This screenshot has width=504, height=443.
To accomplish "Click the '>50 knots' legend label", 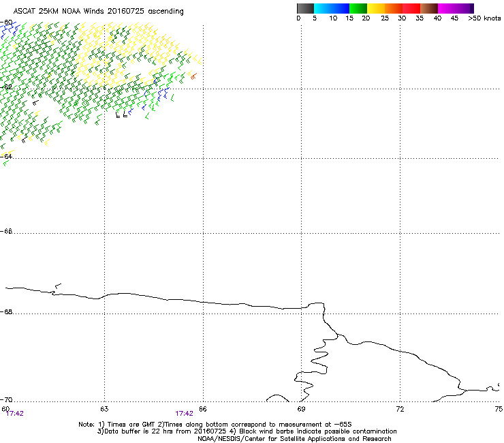I will tap(484, 18).
